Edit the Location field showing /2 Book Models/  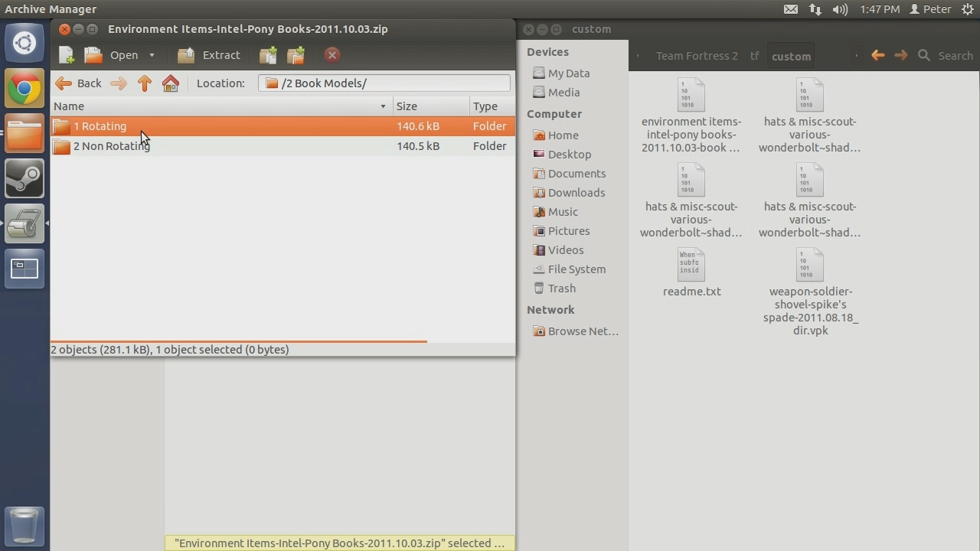(x=384, y=83)
